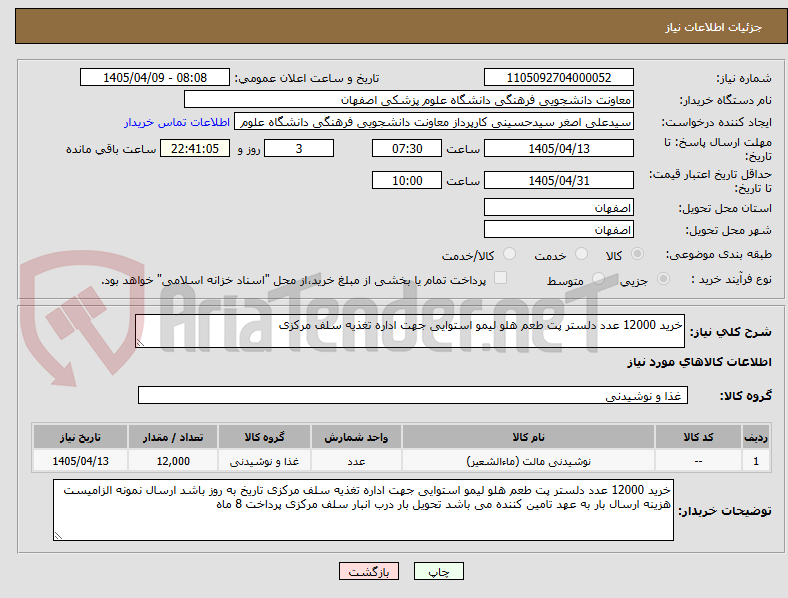The image size is (788, 598).
Task: Click the واحد شمارش column header
Action: 356,437
